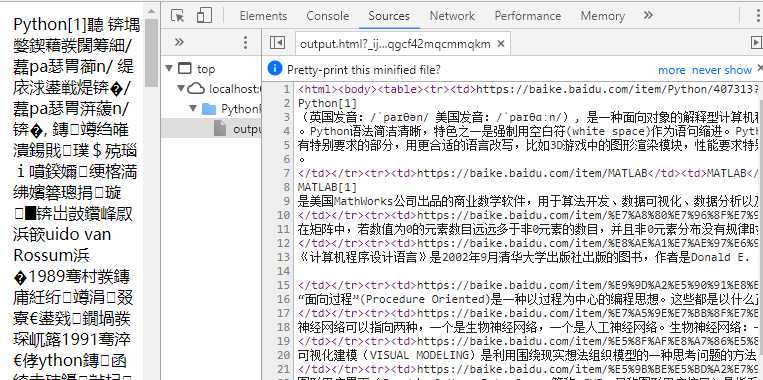Click line number 13 in gutter
This screenshot has height=380, width=763.
click(283, 257)
